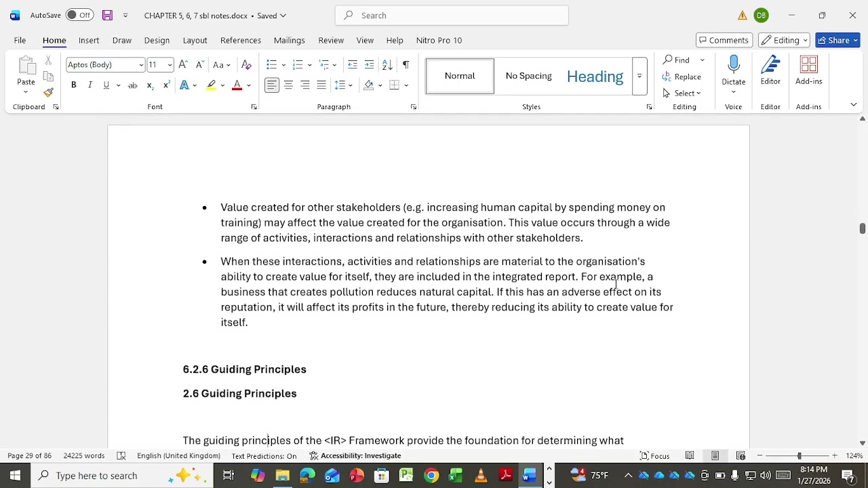Switch to the Review tab
868x488 pixels.
pyautogui.click(x=331, y=40)
